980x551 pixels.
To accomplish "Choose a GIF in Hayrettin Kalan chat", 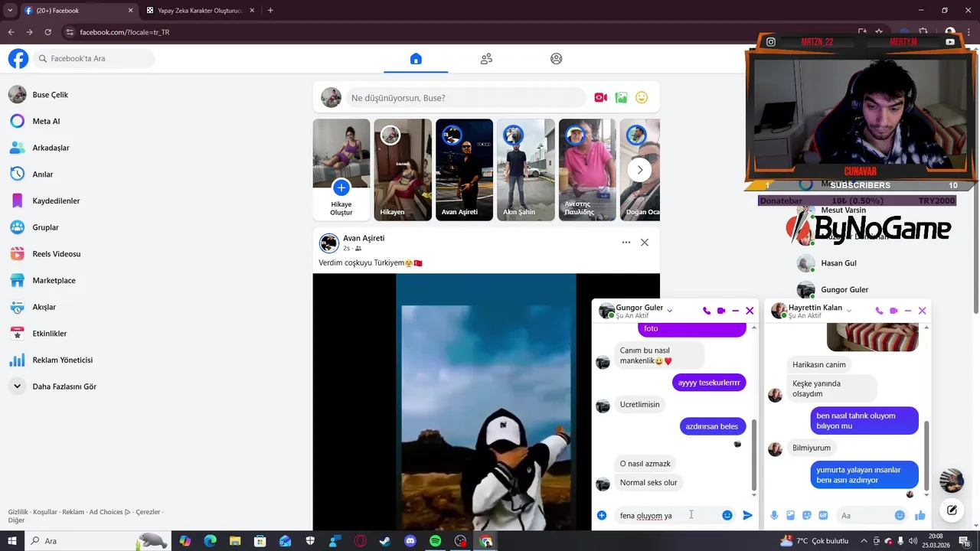I will tap(824, 516).
